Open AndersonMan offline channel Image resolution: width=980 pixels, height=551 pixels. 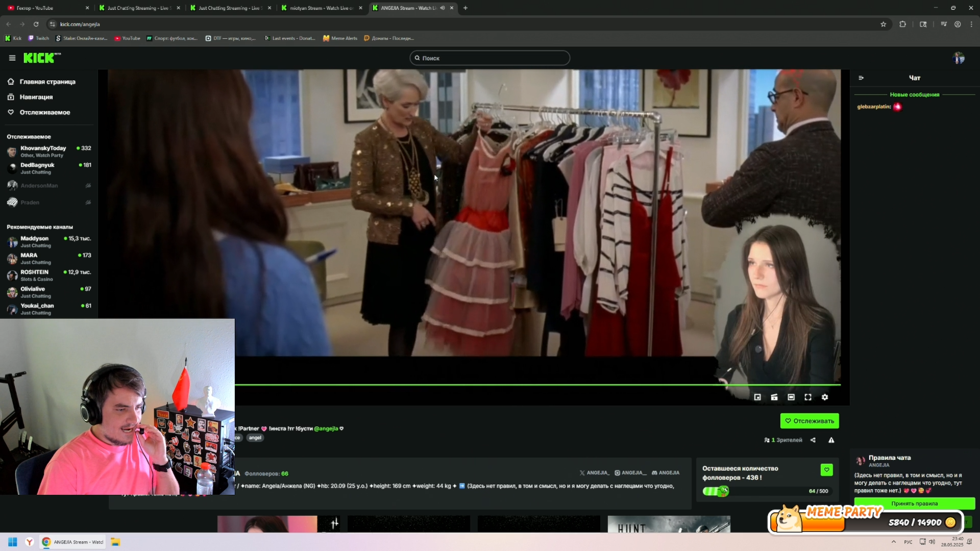coord(49,186)
